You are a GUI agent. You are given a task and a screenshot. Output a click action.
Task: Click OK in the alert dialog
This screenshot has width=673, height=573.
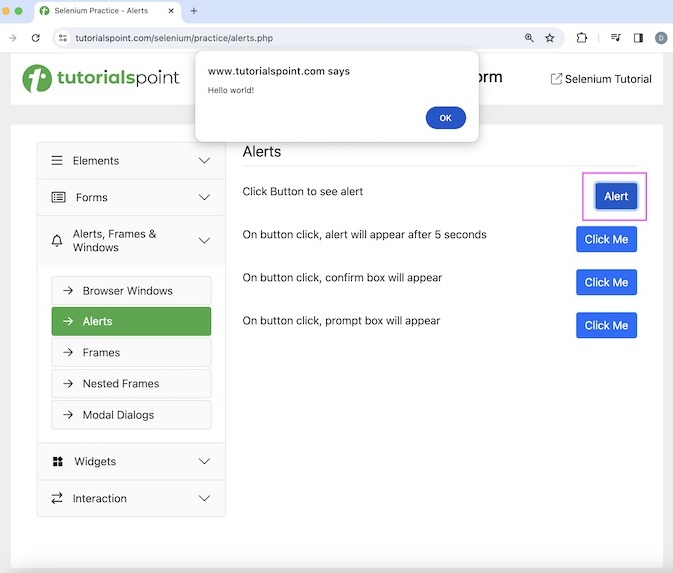(x=446, y=118)
